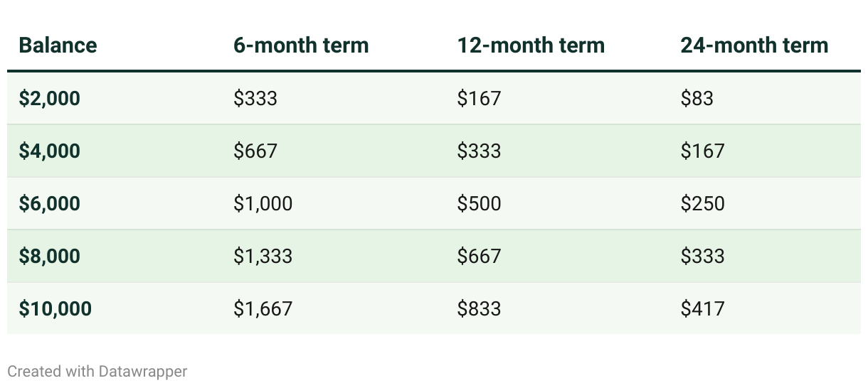Click the $500 twelve-month payment cell
This screenshot has width=868, height=388.
point(479,203)
